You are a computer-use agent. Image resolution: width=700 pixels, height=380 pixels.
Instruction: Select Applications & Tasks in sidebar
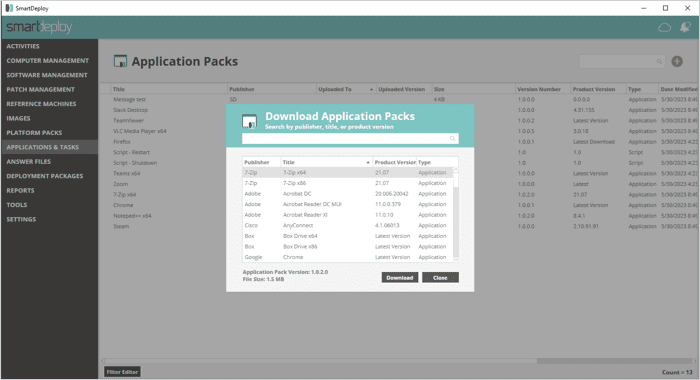coord(49,147)
